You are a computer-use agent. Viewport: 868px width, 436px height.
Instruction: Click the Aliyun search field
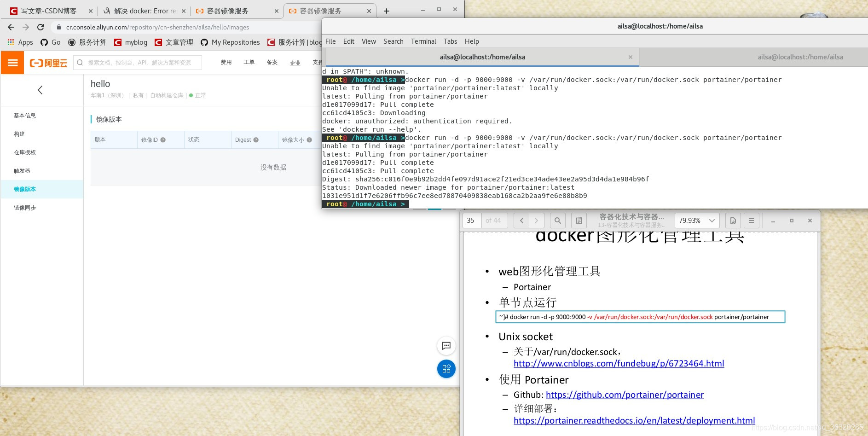(138, 63)
